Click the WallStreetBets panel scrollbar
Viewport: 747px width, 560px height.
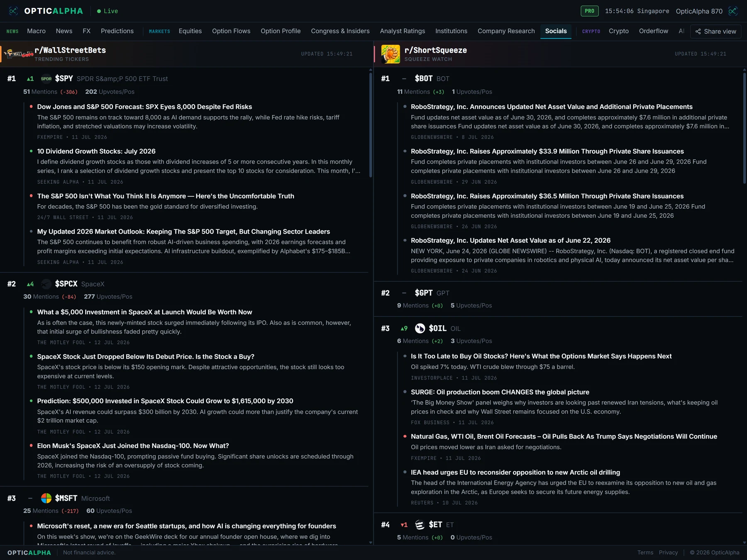click(371, 124)
